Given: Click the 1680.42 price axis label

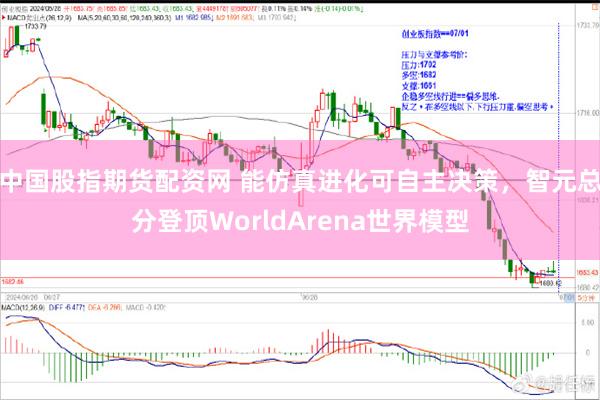Looking at the screenshot, I should pyautogui.click(x=588, y=287).
